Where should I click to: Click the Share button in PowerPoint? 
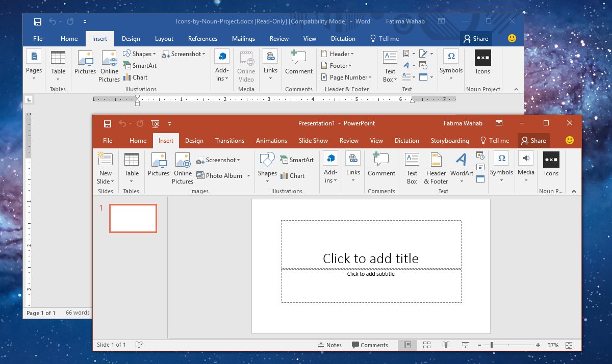[533, 141]
